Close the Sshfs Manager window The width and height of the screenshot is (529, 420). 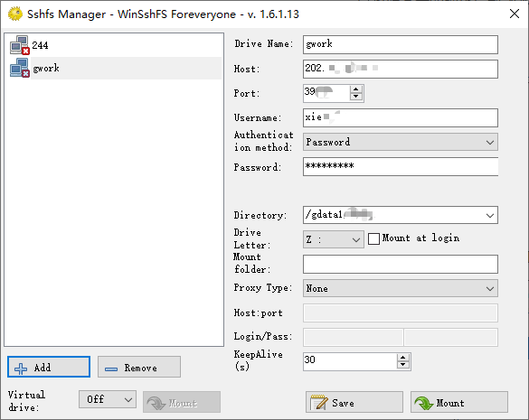pyautogui.click(x=515, y=14)
